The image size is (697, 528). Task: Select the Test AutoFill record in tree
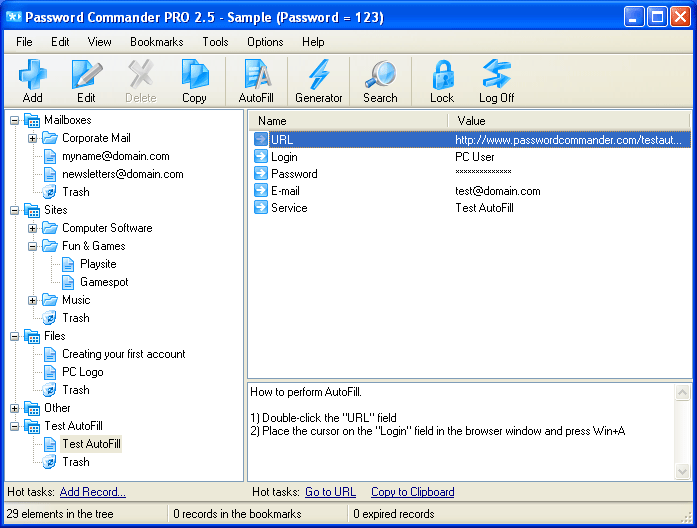click(91, 444)
